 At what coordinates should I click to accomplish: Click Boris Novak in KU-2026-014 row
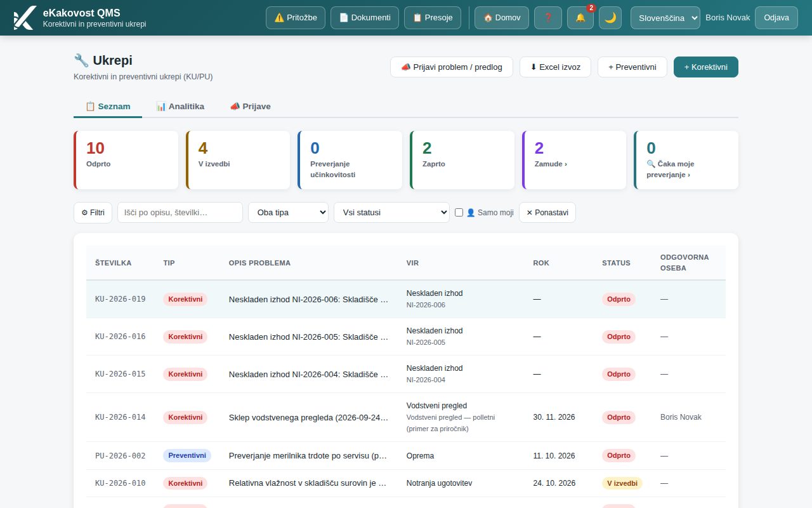click(x=681, y=417)
